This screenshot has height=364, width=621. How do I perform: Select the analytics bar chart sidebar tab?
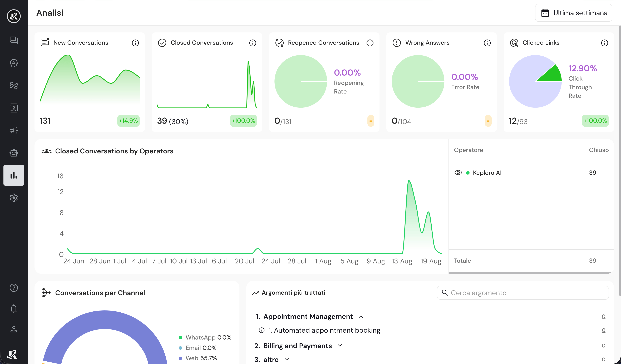(14, 175)
